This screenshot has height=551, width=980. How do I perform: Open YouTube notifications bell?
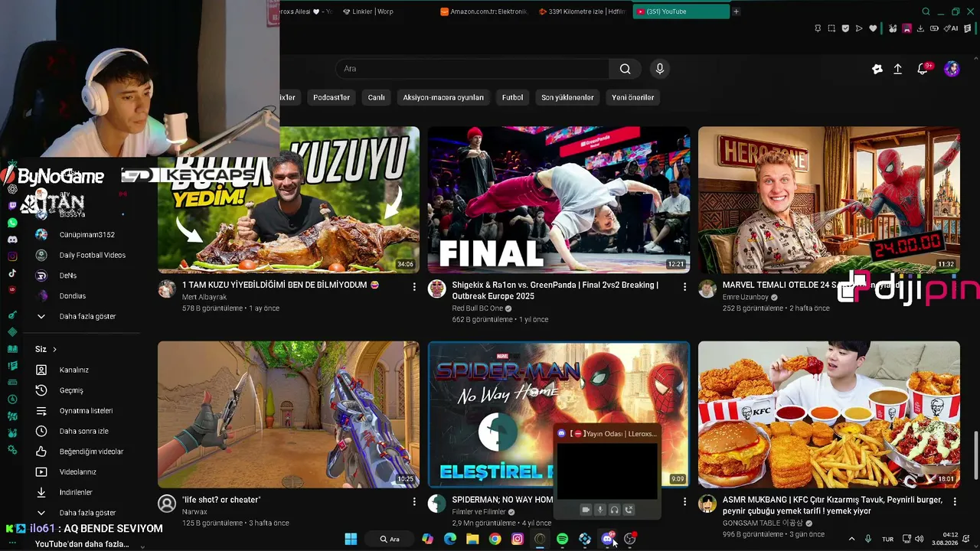(923, 69)
